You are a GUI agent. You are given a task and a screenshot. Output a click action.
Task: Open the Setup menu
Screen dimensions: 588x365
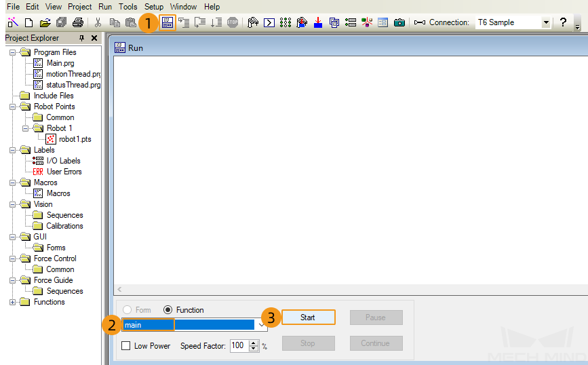tap(154, 7)
